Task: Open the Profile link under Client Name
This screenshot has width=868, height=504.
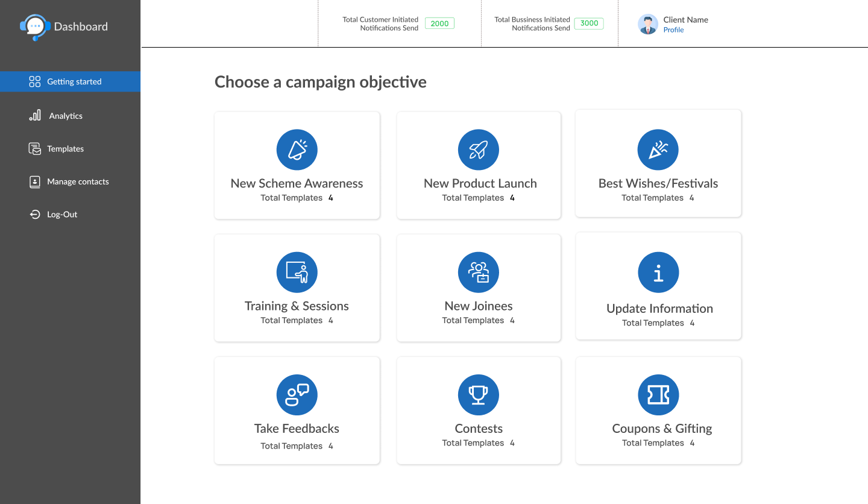Action: point(673,30)
